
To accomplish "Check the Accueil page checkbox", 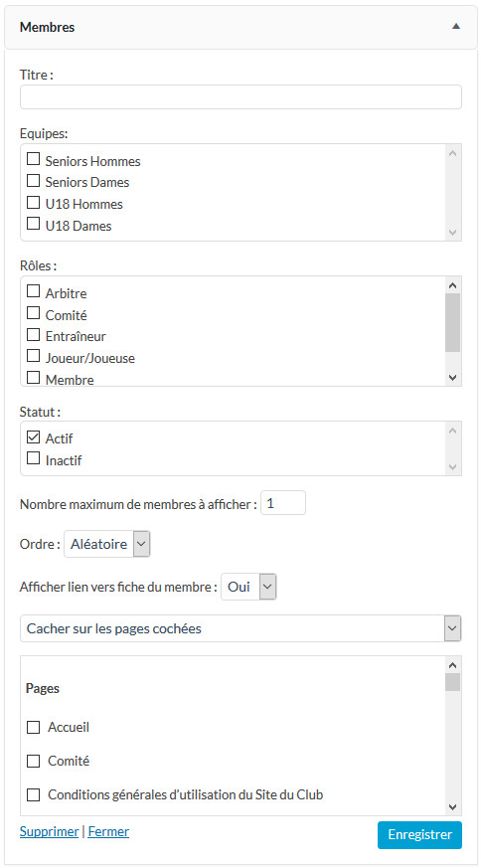I will 34,728.
